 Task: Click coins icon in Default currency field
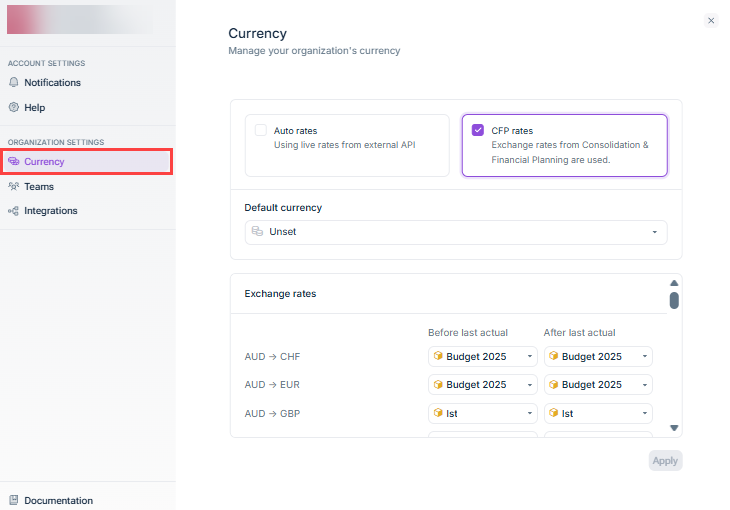(257, 231)
